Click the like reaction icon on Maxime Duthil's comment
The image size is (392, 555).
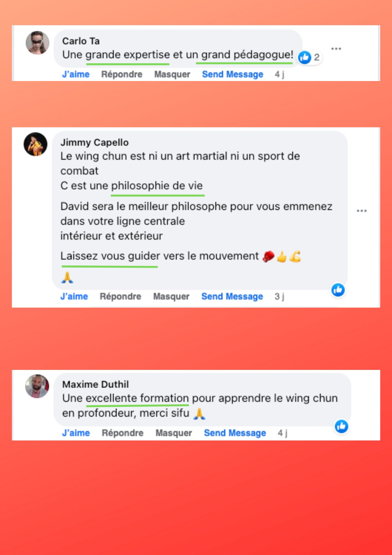[x=341, y=426]
